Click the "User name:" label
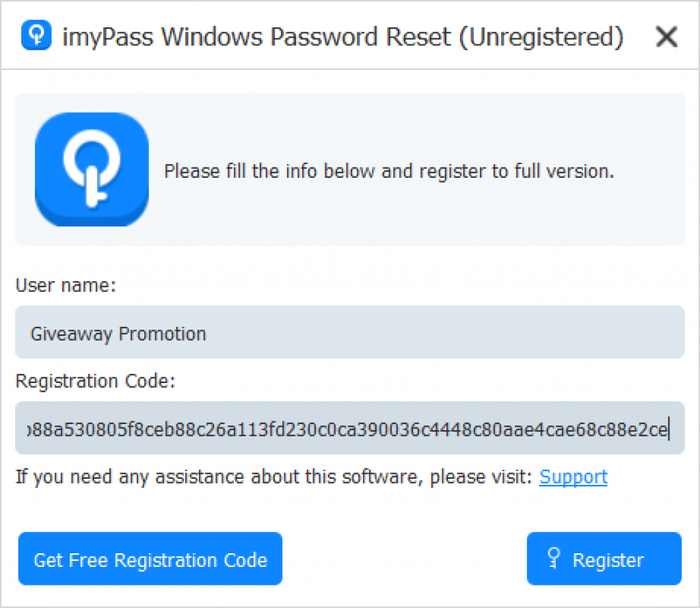The width and height of the screenshot is (700, 608). tap(66, 285)
